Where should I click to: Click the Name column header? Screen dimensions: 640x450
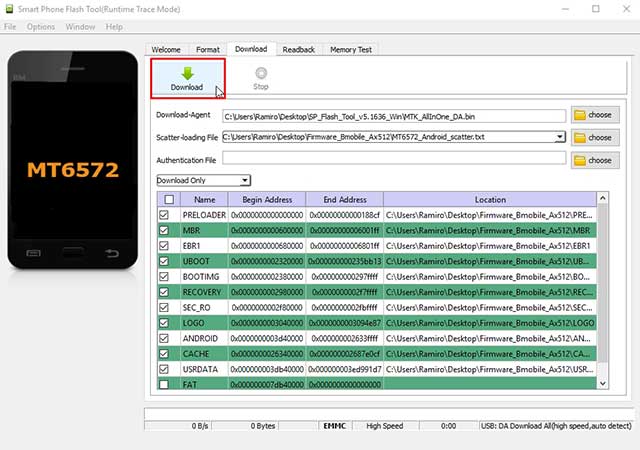tap(204, 200)
